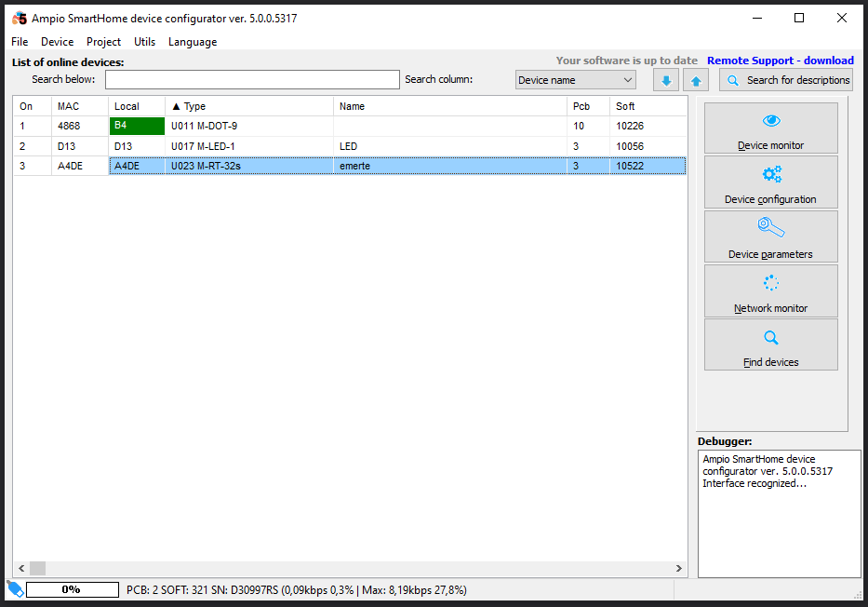Click the blue up arrow search button
This screenshot has width=868, height=607.
[x=696, y=80]
